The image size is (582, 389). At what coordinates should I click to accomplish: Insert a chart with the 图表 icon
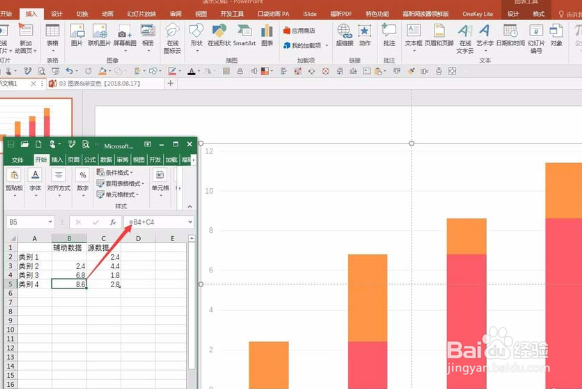[x=267, y=31]
